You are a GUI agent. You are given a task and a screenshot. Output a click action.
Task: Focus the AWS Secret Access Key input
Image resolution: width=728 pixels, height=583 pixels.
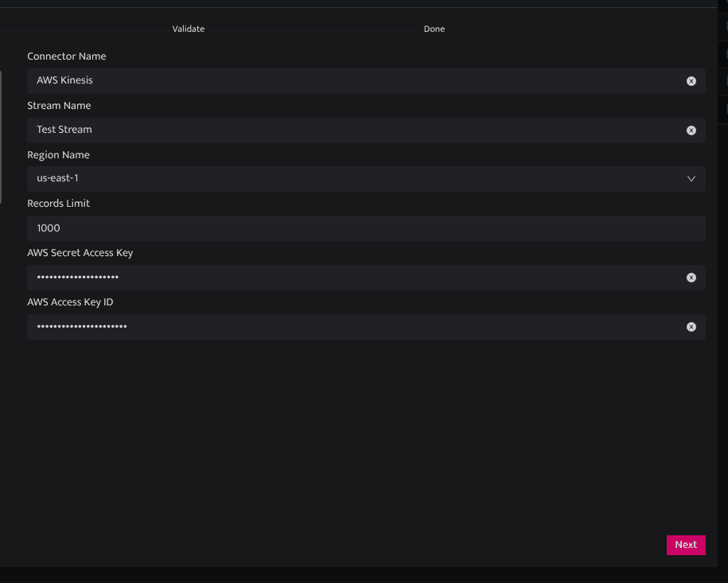pos(366,278)
